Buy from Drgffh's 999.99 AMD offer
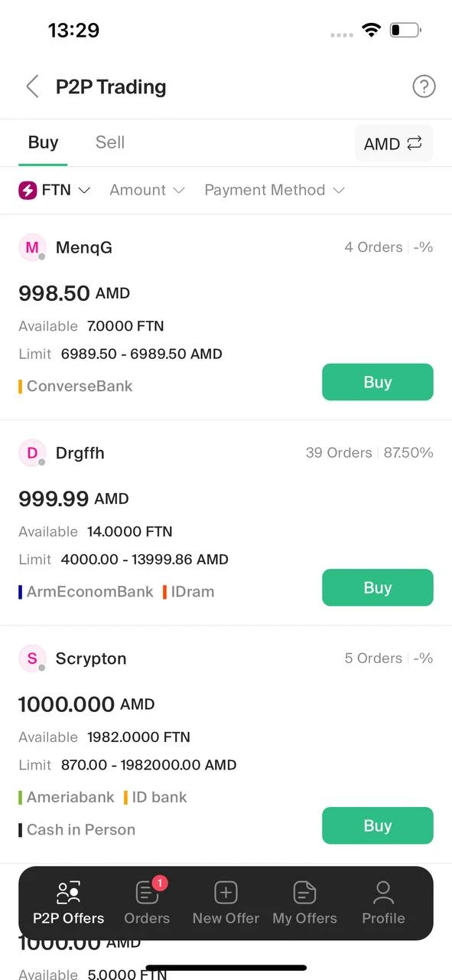452x980 pixels. coord(378,587)
